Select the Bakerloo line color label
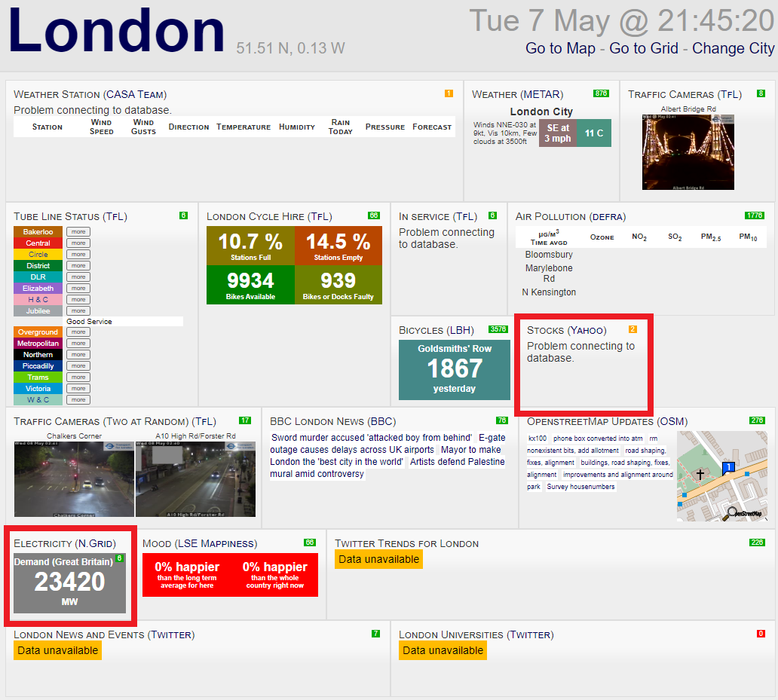The height and width of the screenshot is (700, 778). pos(38,231)
